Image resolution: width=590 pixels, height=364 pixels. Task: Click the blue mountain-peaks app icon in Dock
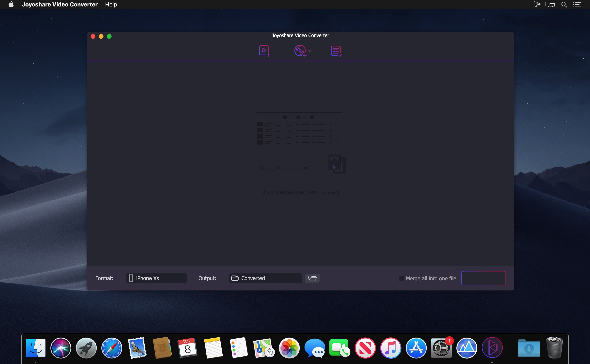point(467,348)
